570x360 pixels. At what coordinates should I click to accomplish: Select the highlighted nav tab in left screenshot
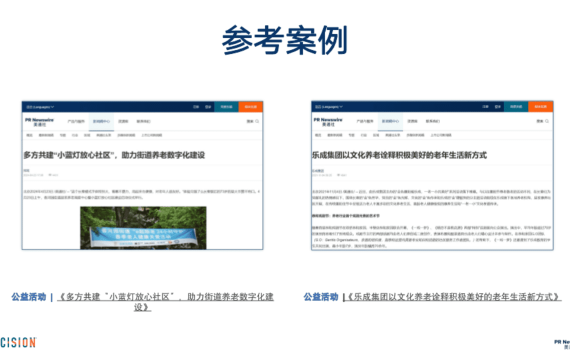[101, 122]
